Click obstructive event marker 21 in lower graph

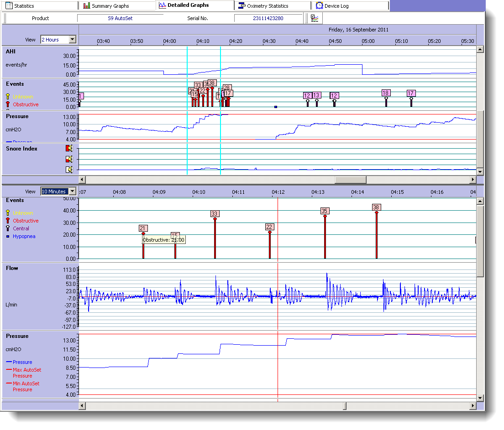point(143,228)
